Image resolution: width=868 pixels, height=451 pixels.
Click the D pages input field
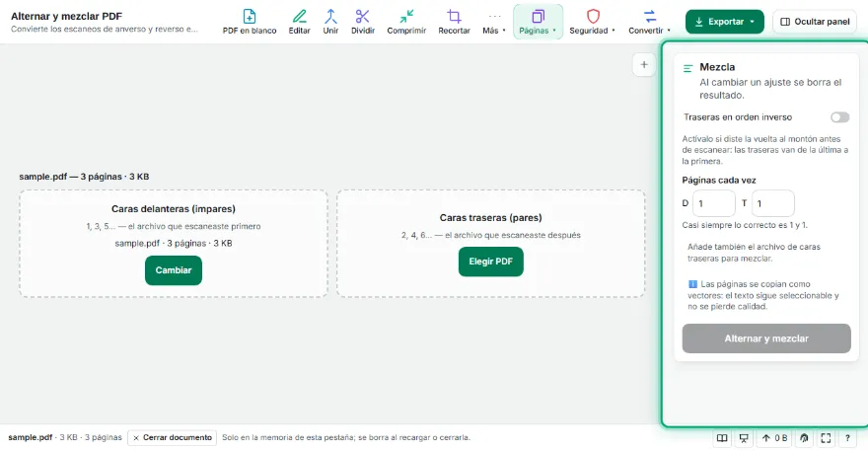click(x=713, y=203)
